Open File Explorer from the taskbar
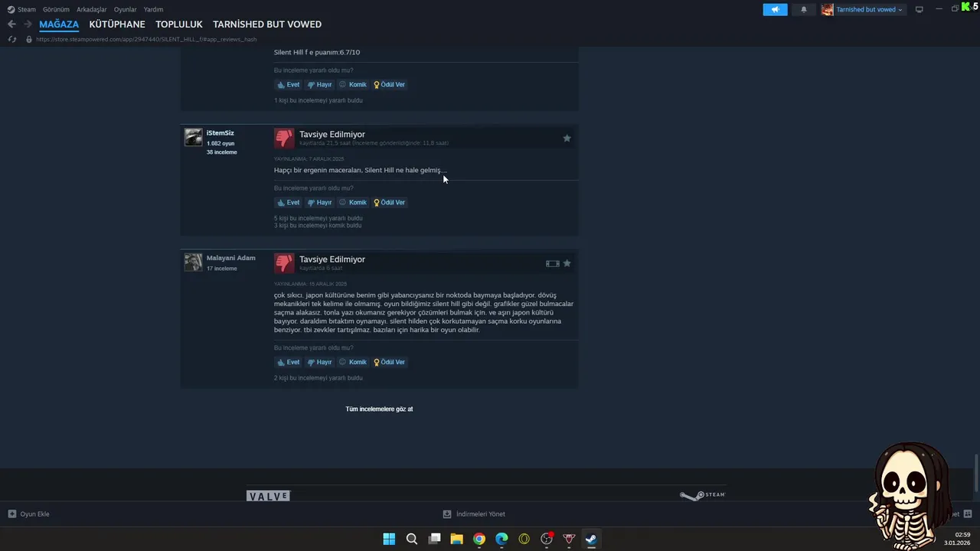Screen dimensions: 980x551 (x=456, y=539)
